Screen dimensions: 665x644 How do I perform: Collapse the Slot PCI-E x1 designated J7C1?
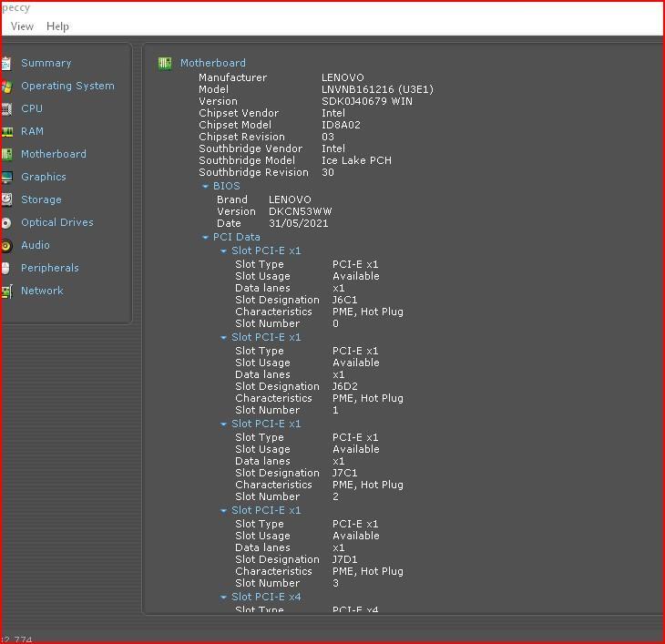pos(223,424)
